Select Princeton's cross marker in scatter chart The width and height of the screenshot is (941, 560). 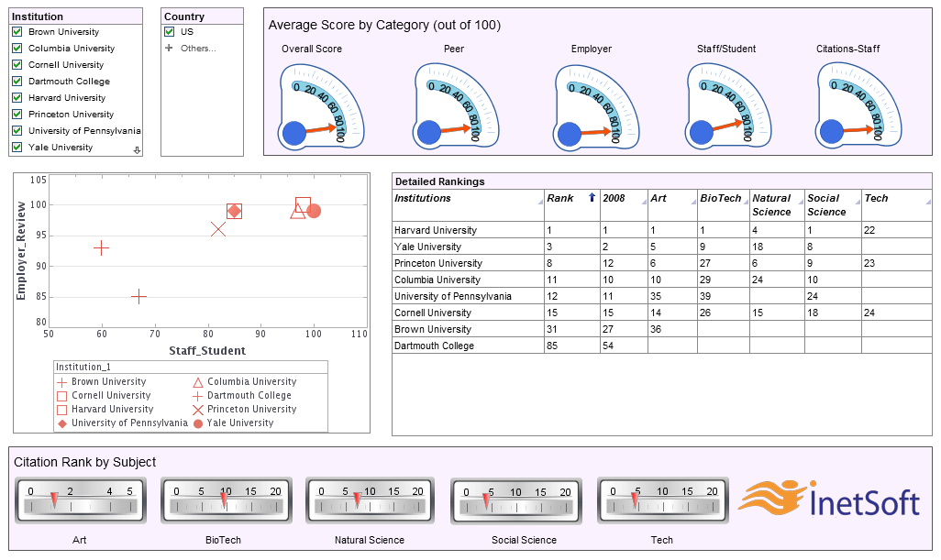pyautogui.click(x=218, y=229)
